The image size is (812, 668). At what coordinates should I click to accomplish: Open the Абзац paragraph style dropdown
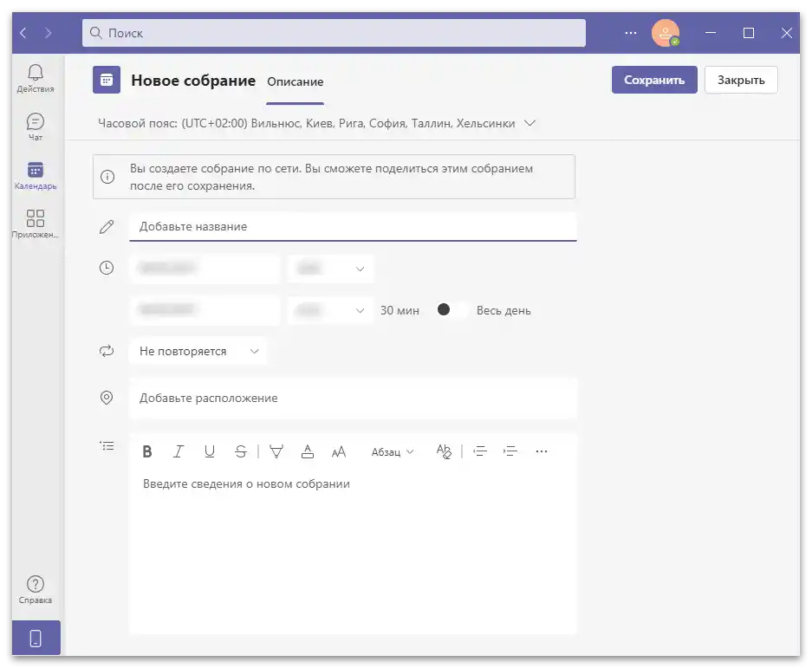point(392,452)
